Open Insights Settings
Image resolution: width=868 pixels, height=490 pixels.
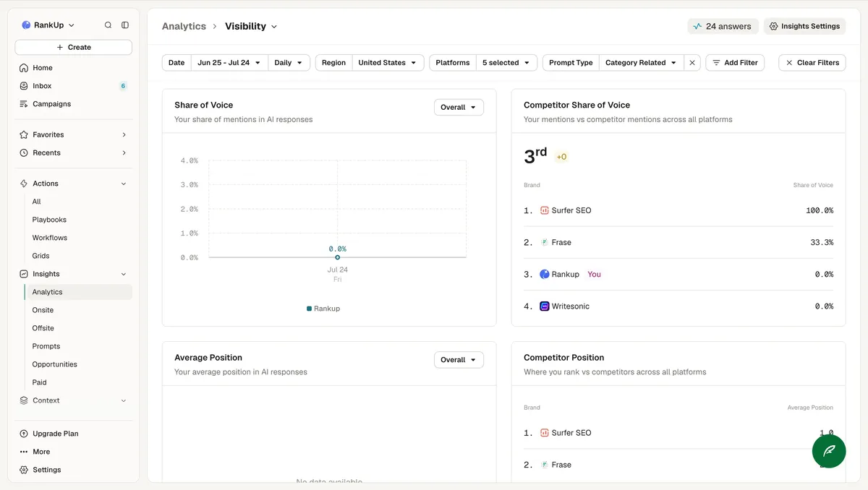click(x=804, y=26)
